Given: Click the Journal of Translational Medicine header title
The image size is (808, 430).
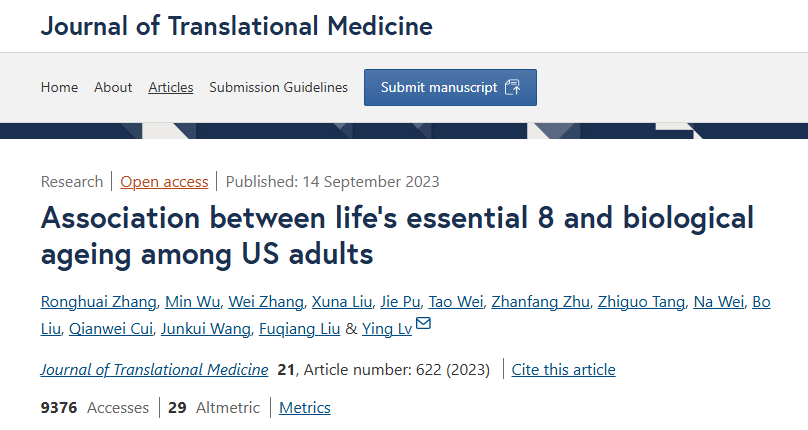Looking at the screenshot, I should click(x=237, y=26).
